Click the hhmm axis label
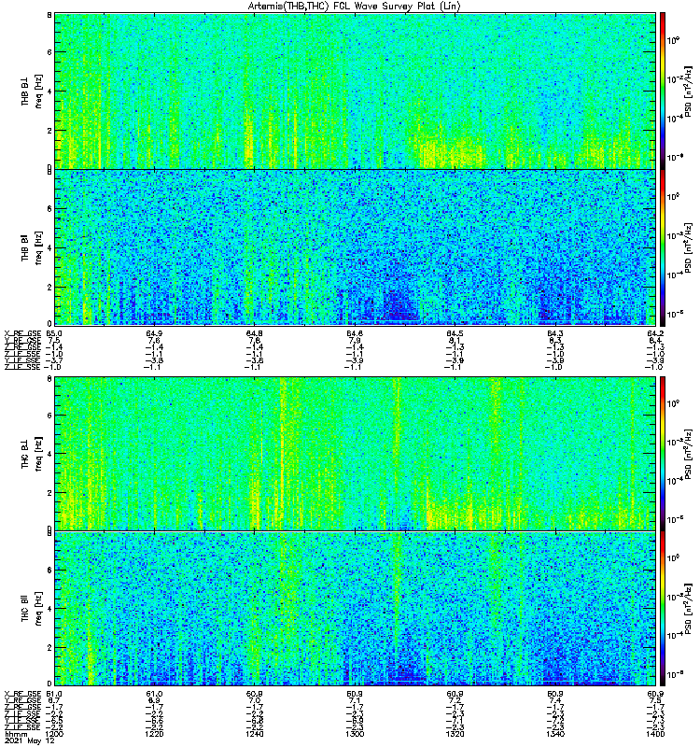 coord(16,734)
